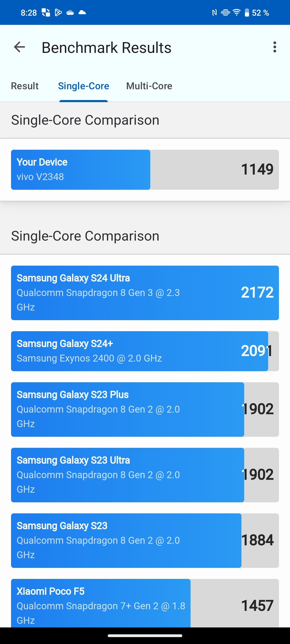Tap the NFC status icon
Viewport: 290px width, 644px height.
coord(214,12)
